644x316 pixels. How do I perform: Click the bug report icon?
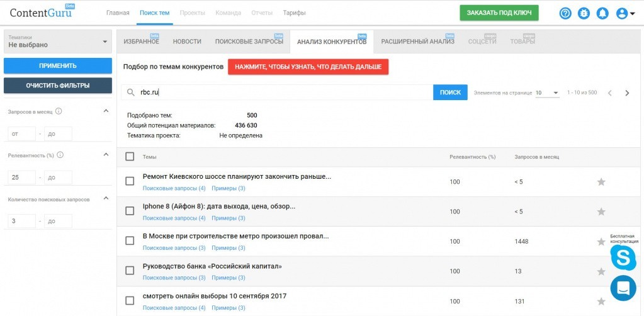pyautogui.click(x=584, y=13)
